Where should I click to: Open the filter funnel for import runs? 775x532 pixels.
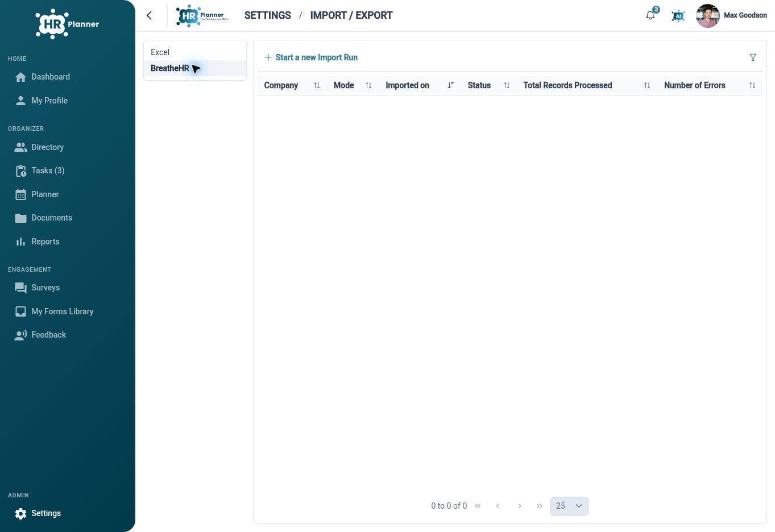[753, 57]
